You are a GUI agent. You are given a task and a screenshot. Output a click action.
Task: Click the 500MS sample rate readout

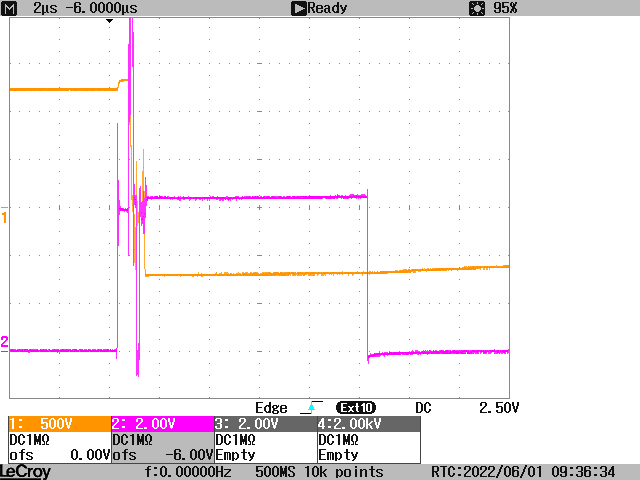(275, 472)
